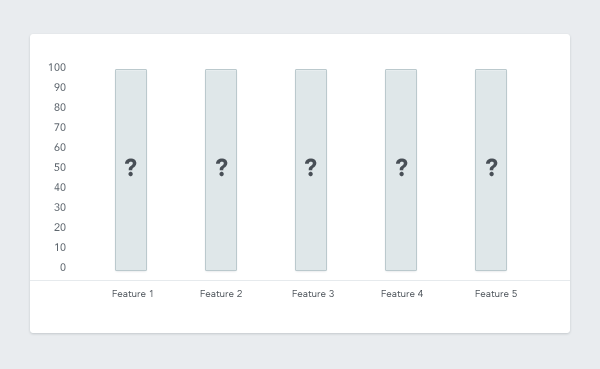Click the 80 tick label on y-axis
This screenshot has width=600, height=369.
click(60, 107)
